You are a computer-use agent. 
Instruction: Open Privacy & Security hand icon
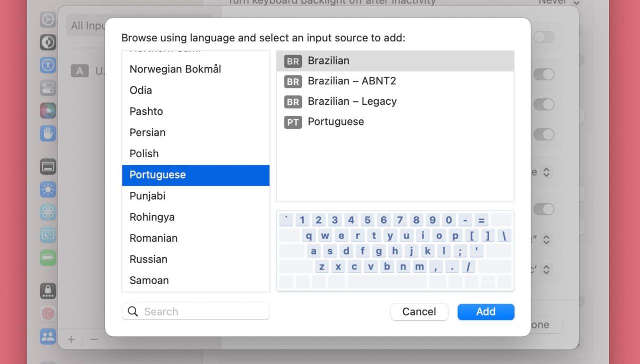pos(48,133)
